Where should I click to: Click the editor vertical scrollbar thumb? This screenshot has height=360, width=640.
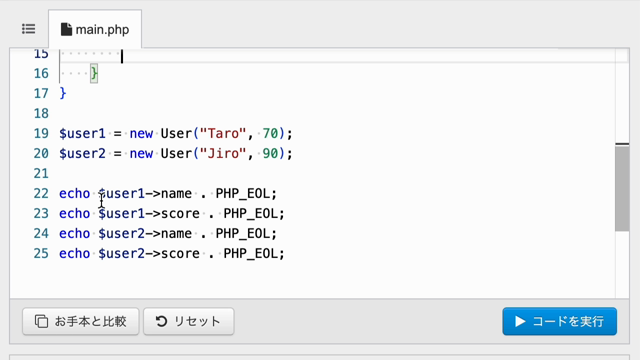tap(622, 187)
